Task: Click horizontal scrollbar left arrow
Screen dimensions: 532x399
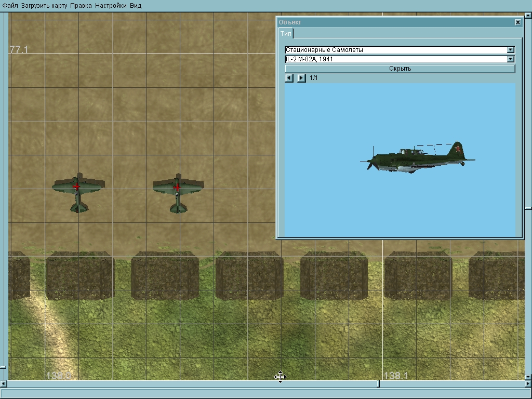Action: pos(3,384)
